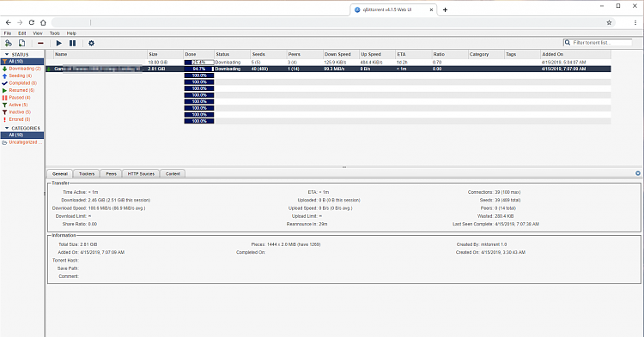
Task: Filter by Inactive (5) status
Action: [x=20, y=112]
